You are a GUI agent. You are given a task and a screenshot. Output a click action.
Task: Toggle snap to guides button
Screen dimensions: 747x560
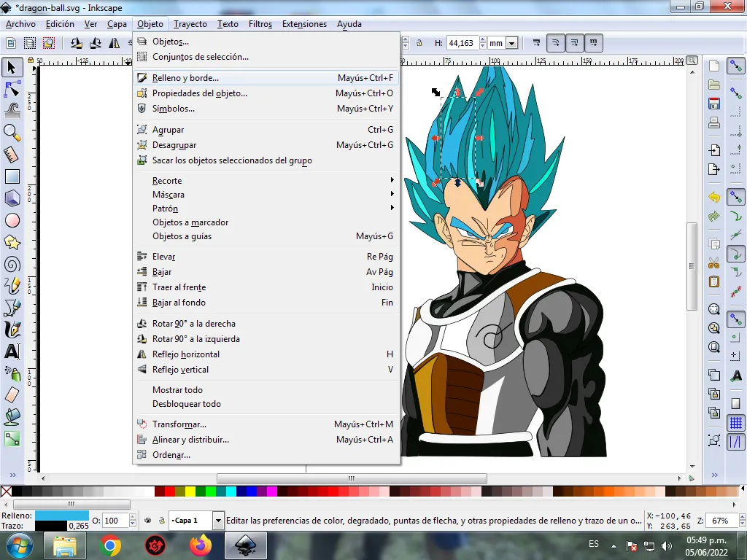[736, 442]
